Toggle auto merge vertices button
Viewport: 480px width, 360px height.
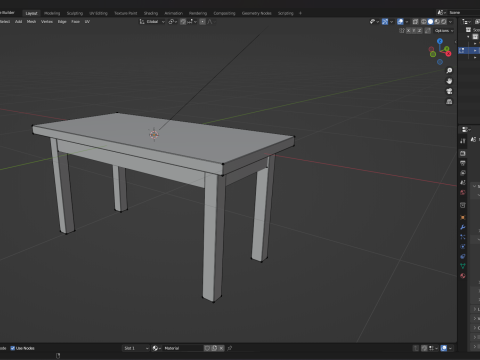coord(428,31)
